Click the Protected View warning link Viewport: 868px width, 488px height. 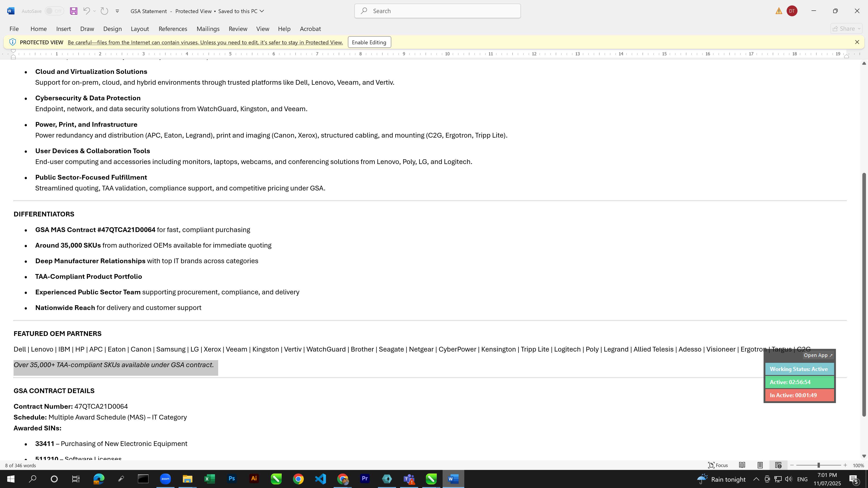point(205,42)
